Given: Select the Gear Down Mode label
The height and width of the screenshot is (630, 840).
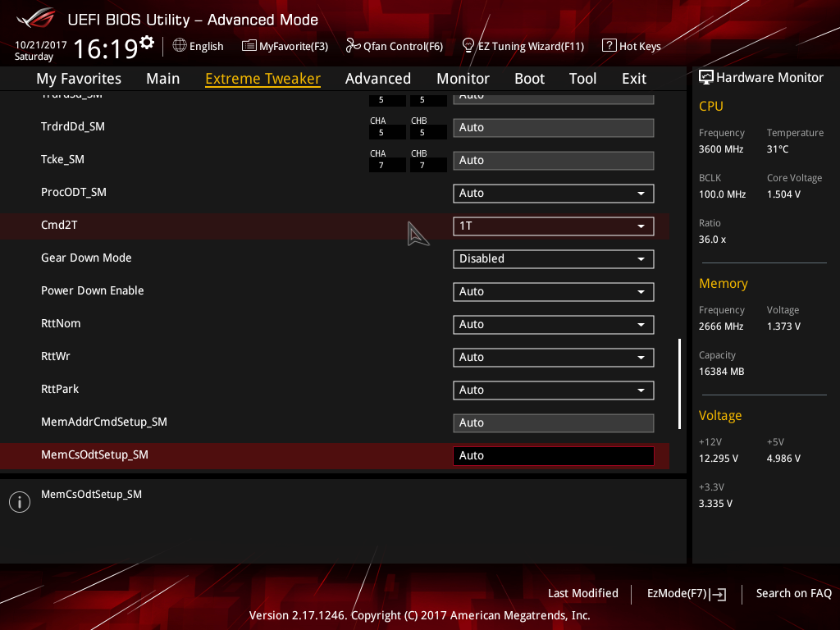Looking at the screenshot, I should 86,258.
